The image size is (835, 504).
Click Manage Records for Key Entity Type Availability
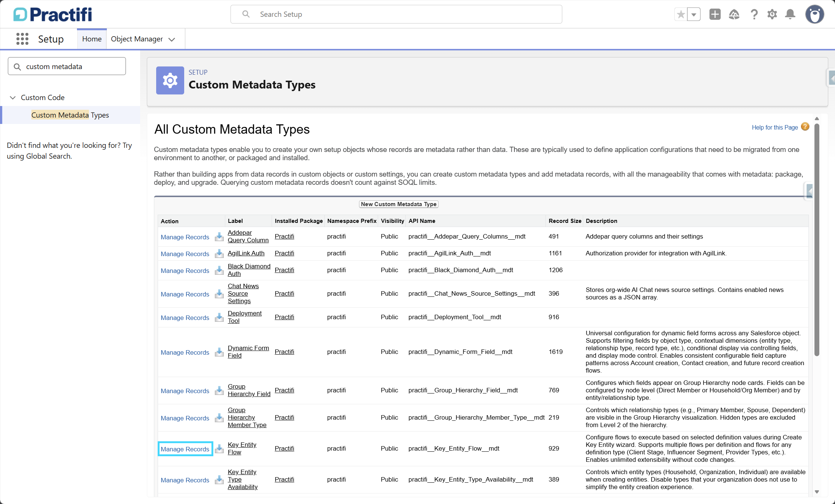tap(185, 480)
